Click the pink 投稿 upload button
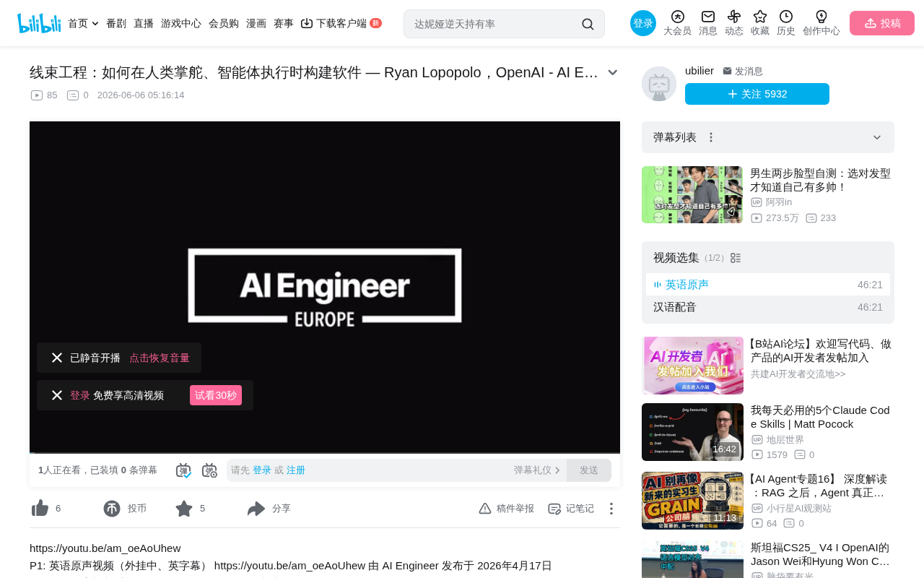Screen dimensions: 924x578 pyautogui.click(x=882, y=23)
